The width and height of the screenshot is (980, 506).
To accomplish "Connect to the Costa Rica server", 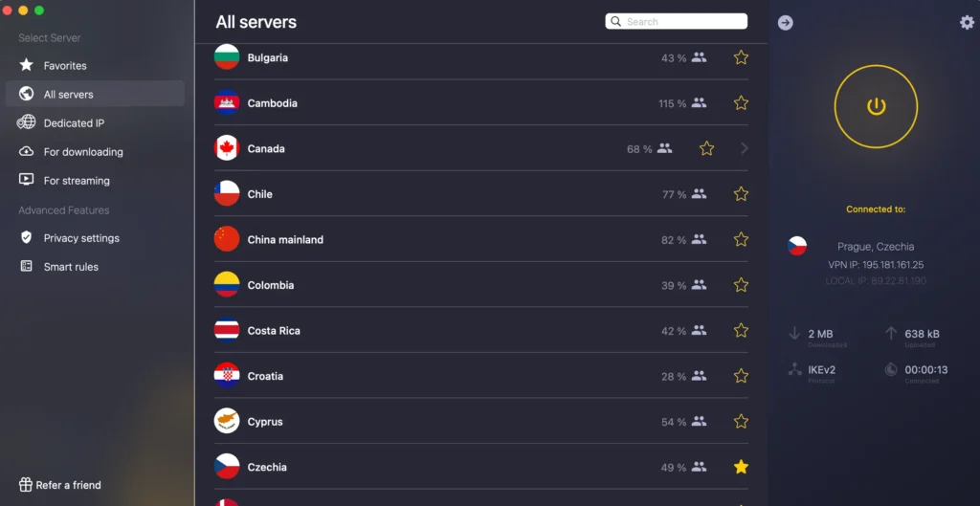I will [274, 331].
